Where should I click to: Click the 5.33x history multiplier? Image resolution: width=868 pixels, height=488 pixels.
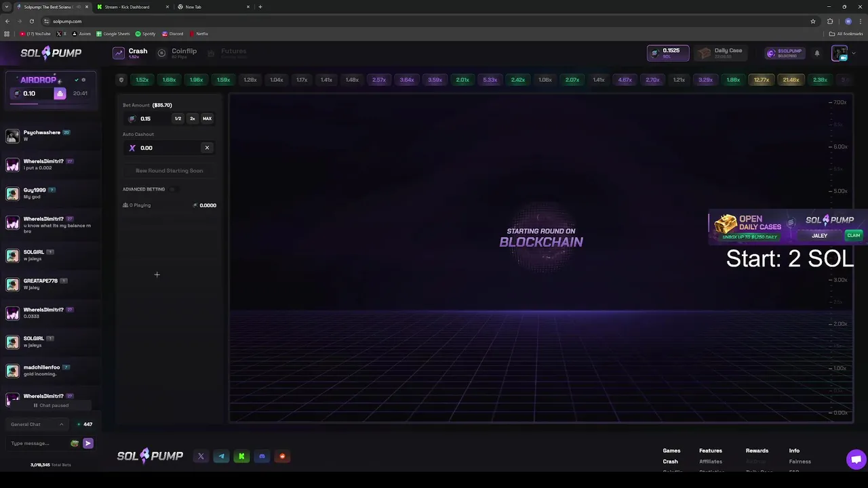490,80
